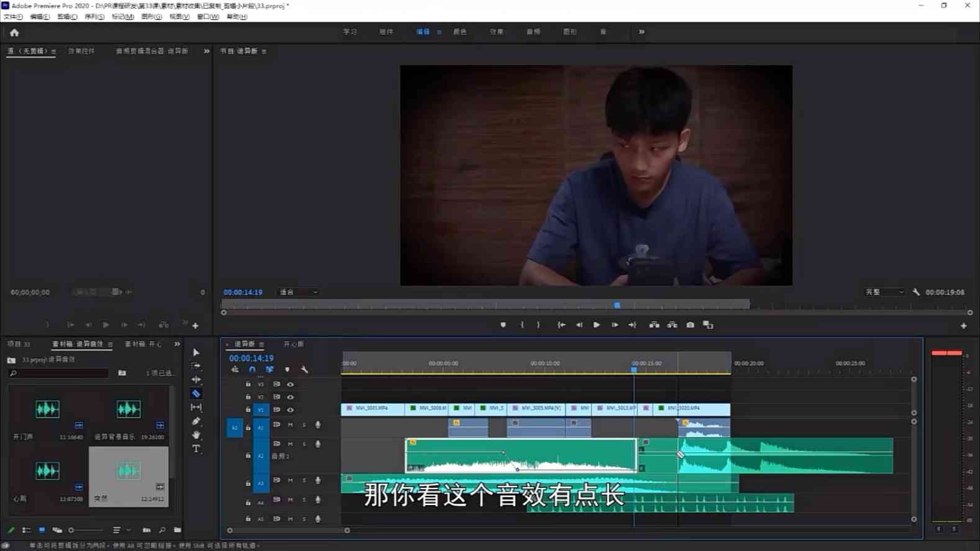Screen dimensions: 980x551
Task: Open the Sequence menu
Action: point(94,17)
